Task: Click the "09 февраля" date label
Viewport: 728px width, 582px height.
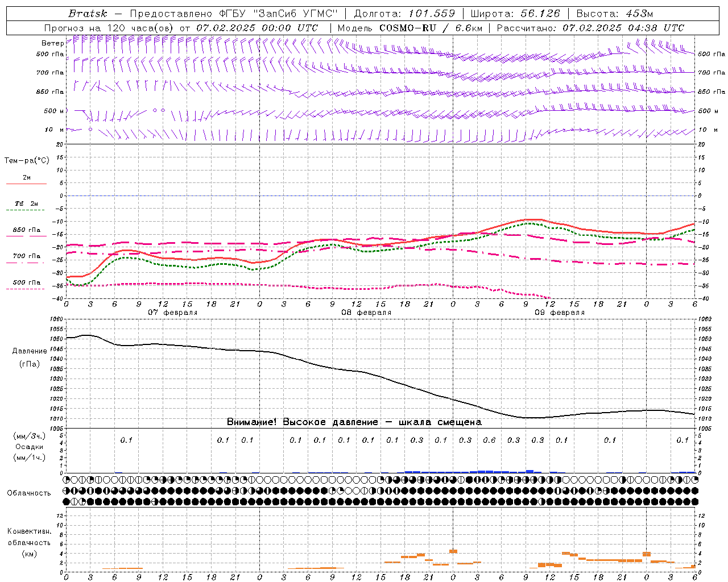Action: (x=560, y=313)
